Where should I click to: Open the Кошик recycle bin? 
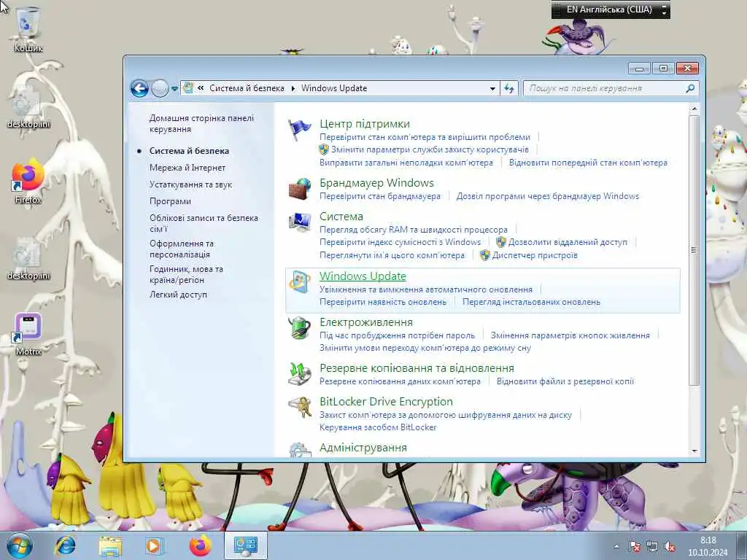(x=28, y=29)
